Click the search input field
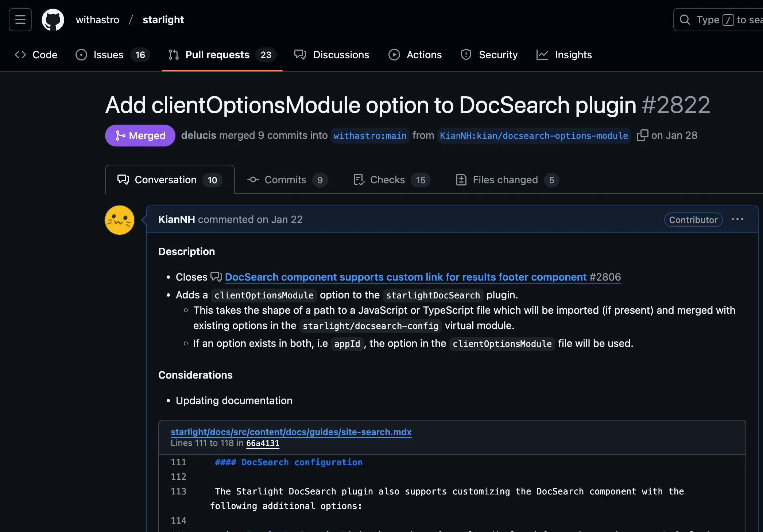 [718, 20]
